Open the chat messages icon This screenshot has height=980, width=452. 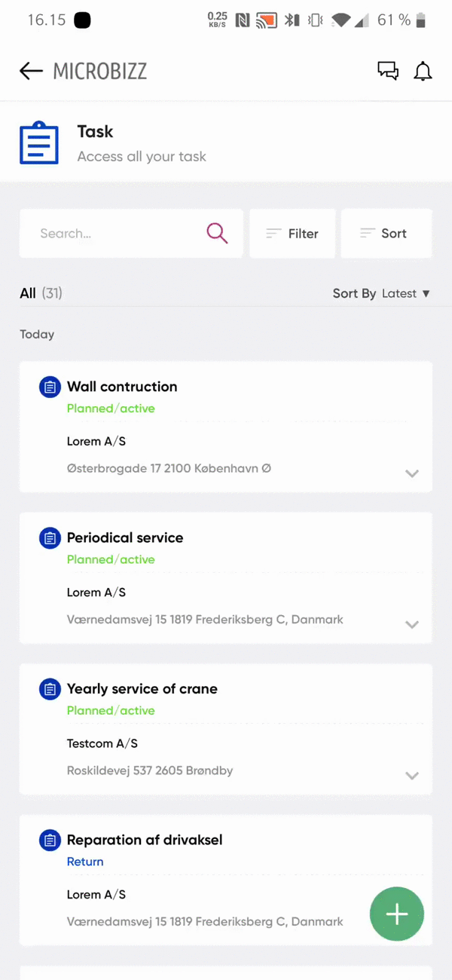click(388, 71)
